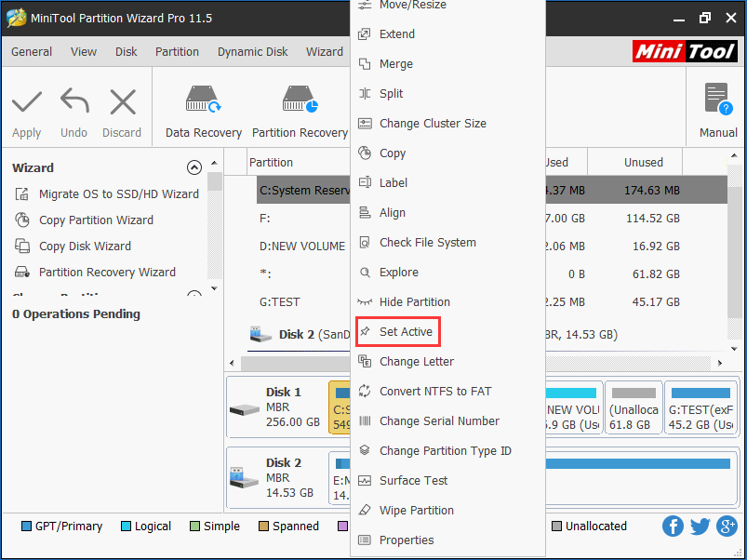Viewport: 747px width, 560px height.
Task: Open the View menu
Action: point(84,51)
